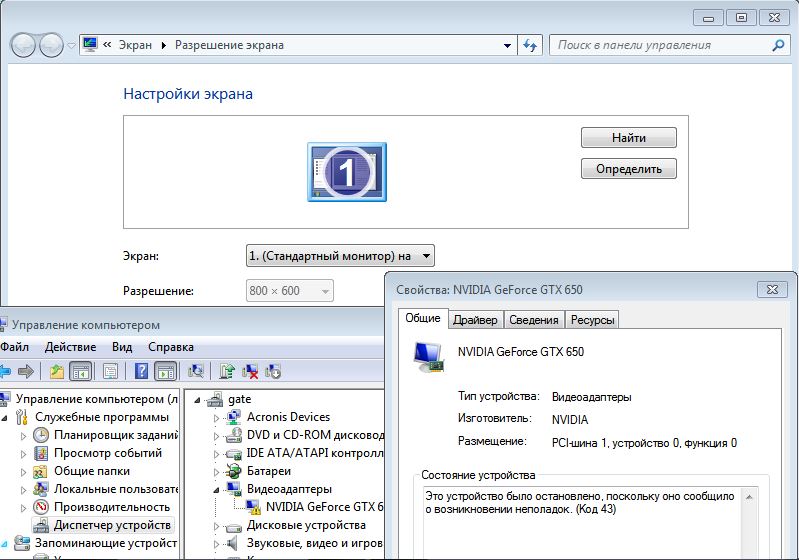Expand the Производительность node

pos(23,508)
